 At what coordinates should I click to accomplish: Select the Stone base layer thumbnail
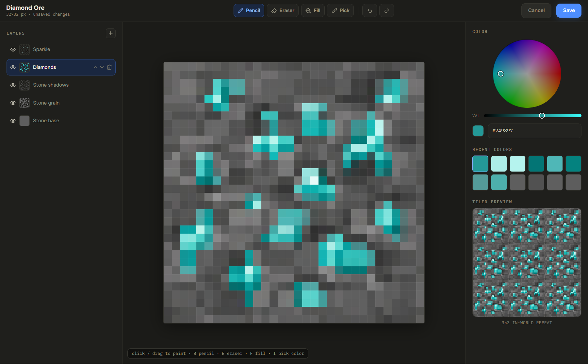pos(24,121)
